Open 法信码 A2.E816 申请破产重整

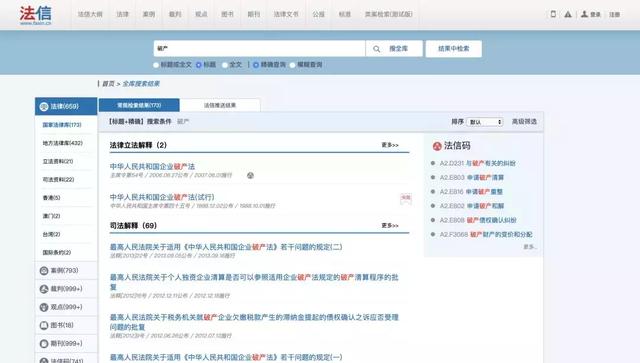471,192
